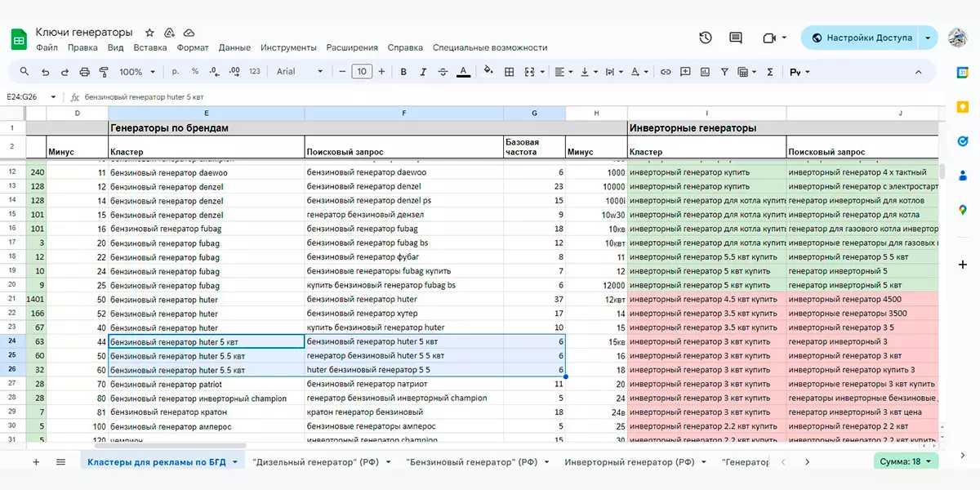Print the spreadsheet
980x490 pixels.
(84, 72)
